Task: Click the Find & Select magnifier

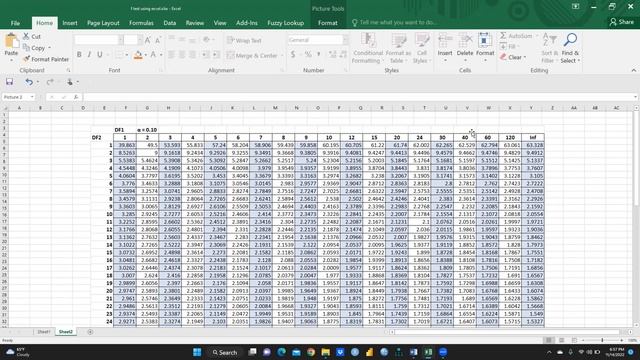Action: point(570,40)
